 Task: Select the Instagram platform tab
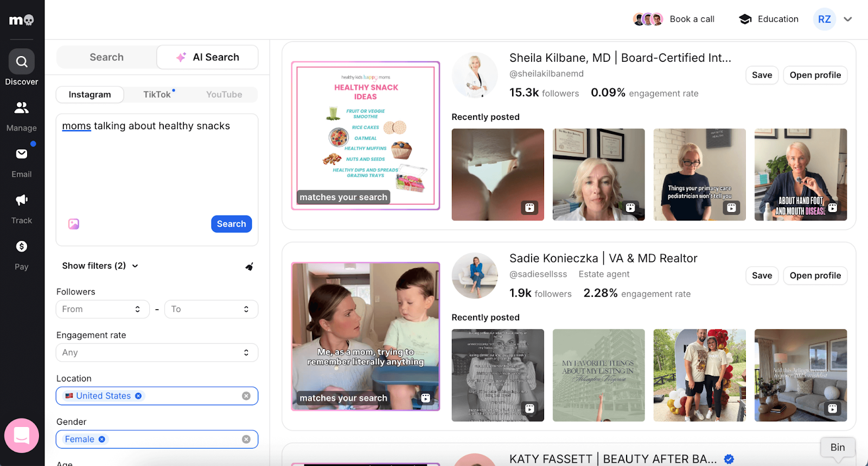(90, 94)
